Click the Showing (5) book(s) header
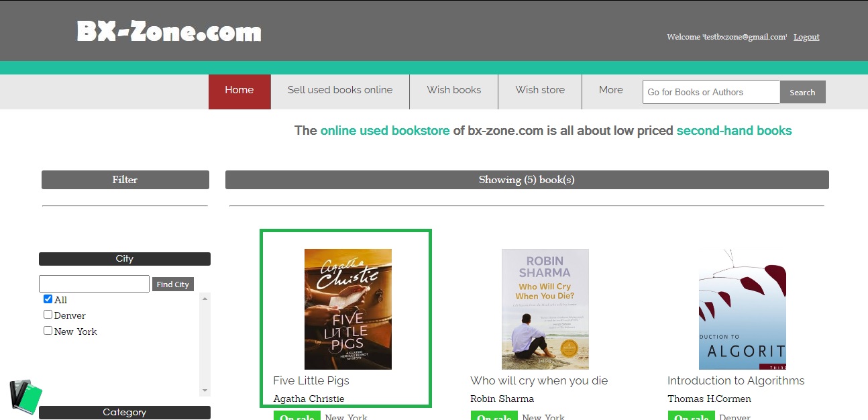868x420 pixels. pyautogui.click(x=527, y=180)
